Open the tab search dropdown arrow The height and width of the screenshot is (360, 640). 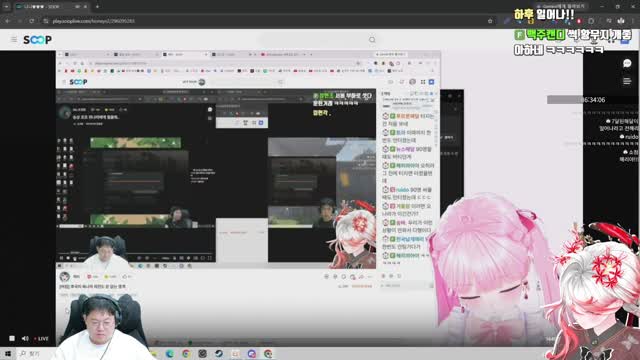click(x=6, y=7)
